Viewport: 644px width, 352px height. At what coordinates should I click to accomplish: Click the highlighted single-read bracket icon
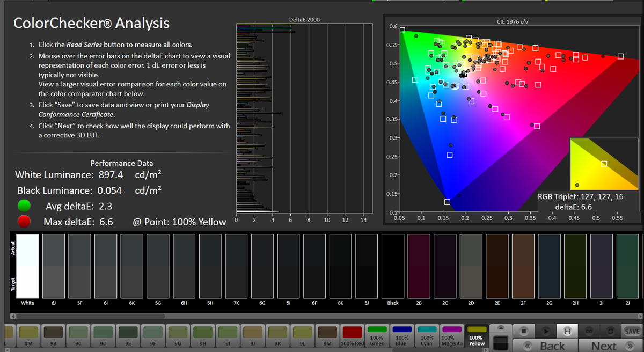[x=567, y=332]
